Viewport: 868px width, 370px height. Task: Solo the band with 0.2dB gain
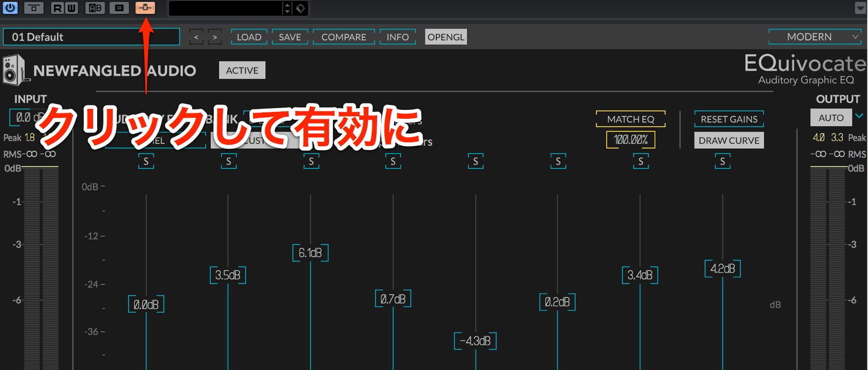pyautogui.click(x=558, y=161)
